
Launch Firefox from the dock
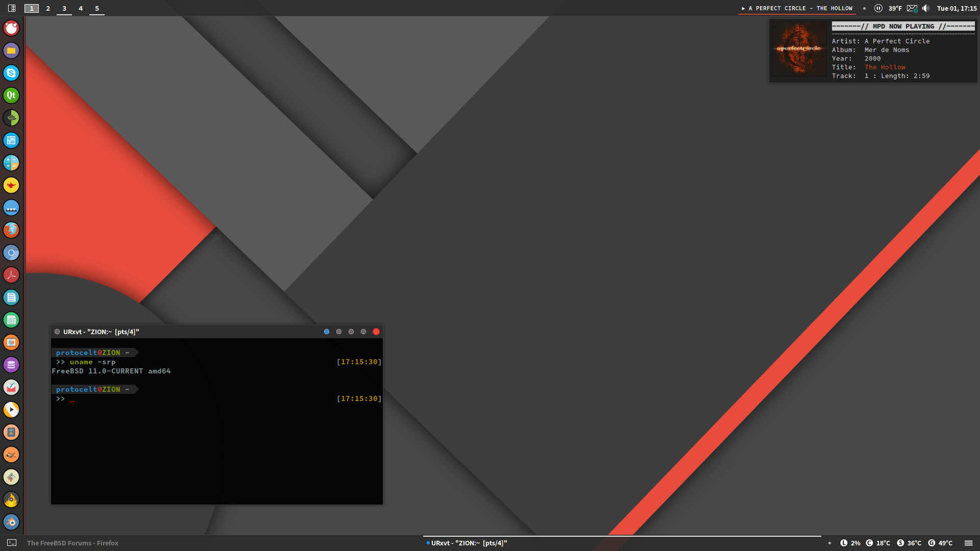11,230
